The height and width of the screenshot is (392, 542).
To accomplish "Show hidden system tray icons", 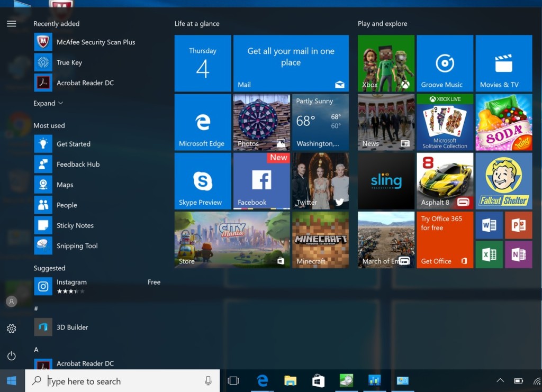I will click(500, 380).
